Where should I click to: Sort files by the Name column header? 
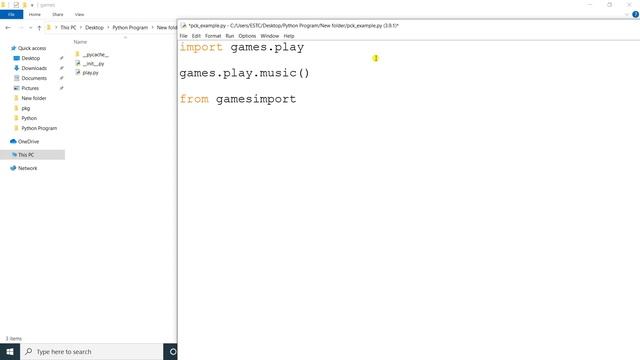pyautogui.click(x=80, y=42)
